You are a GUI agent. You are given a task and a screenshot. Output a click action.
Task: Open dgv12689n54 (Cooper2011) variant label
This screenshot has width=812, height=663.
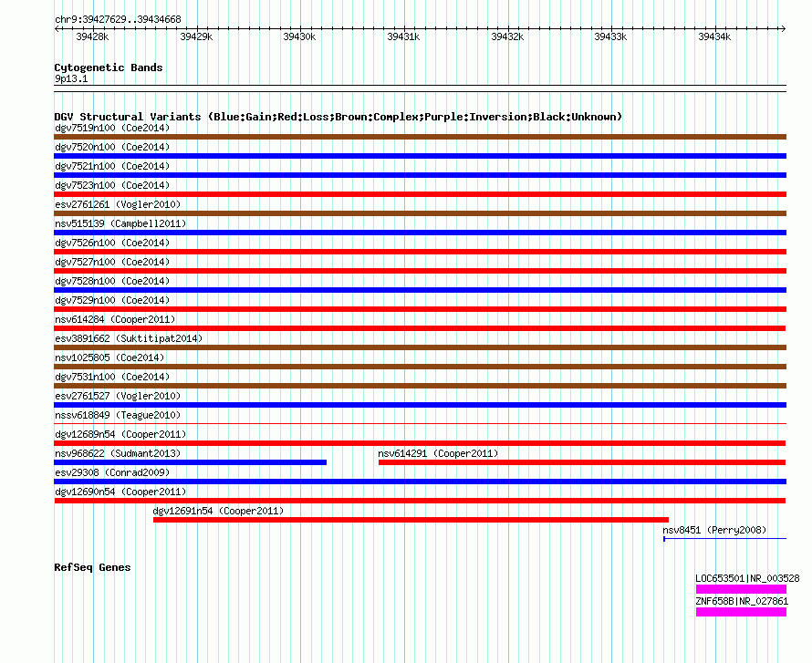pos(120,434)
